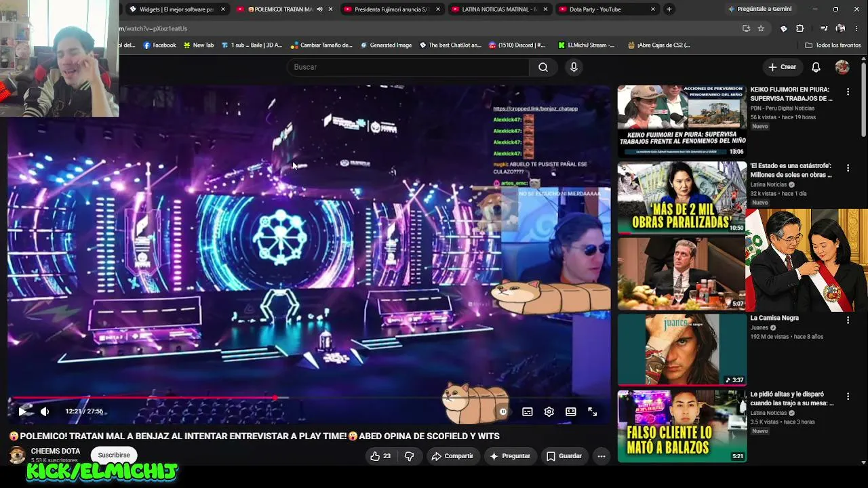
Task: Dislike the video with thumbs-down icon
Action: point(409,456)
